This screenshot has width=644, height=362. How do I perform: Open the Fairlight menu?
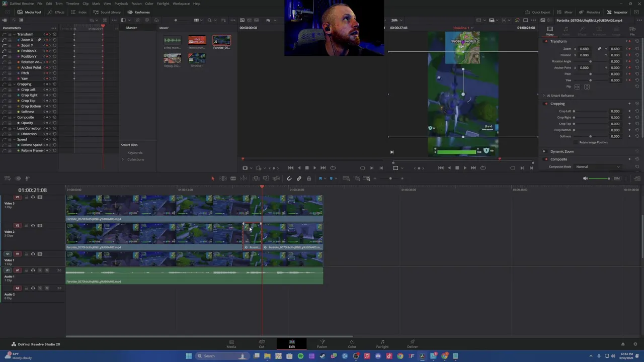click(x=163, y=4)
